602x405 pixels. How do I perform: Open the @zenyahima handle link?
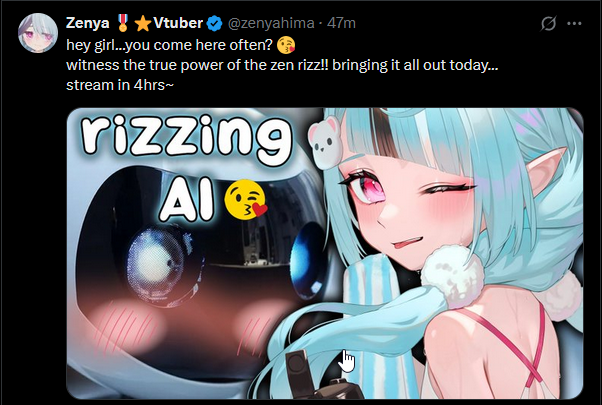[271, 23]
